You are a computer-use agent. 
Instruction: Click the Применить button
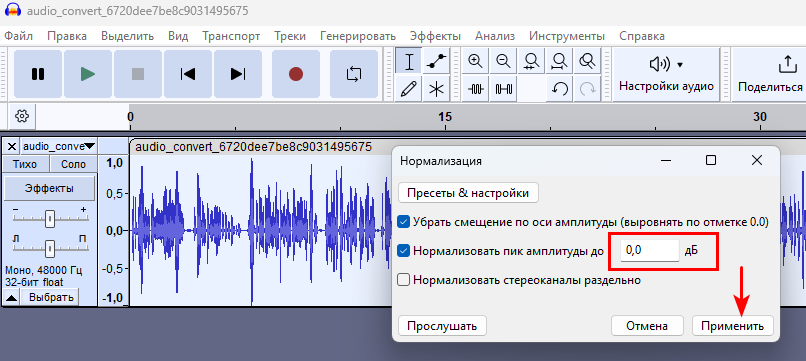[732, 326]
